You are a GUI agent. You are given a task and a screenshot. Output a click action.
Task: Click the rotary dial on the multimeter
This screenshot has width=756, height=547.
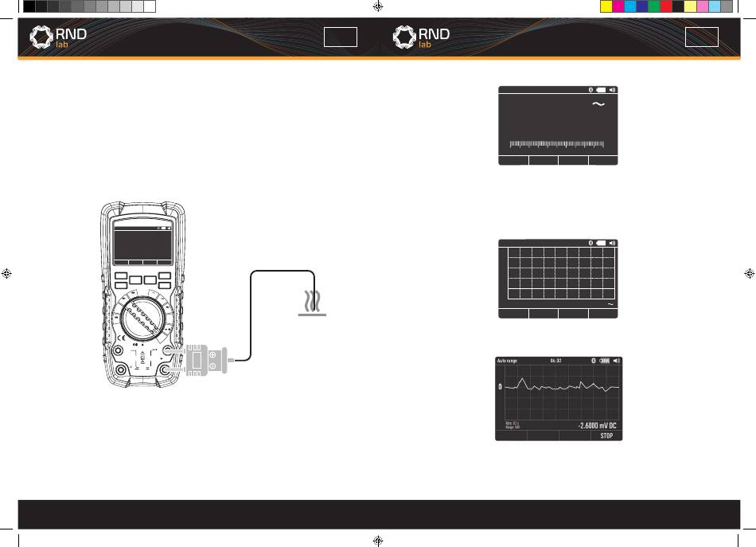(x=143, y=318)
